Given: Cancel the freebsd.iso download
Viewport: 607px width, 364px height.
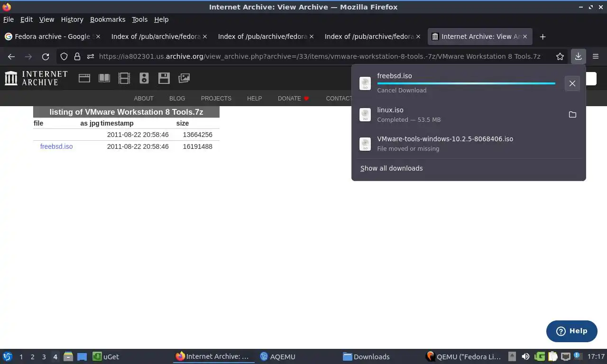Looking at the screenshot, I should pos(572,83).
